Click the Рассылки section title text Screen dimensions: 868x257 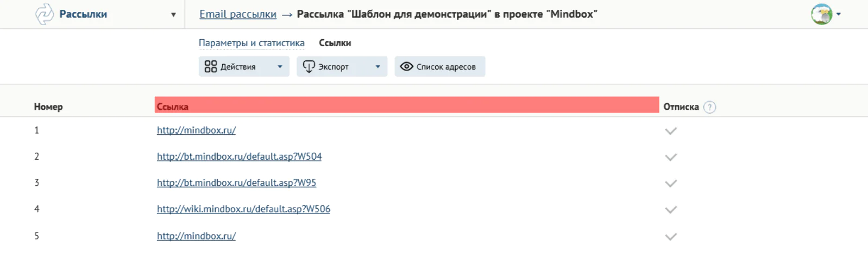(x=83, y=14)
